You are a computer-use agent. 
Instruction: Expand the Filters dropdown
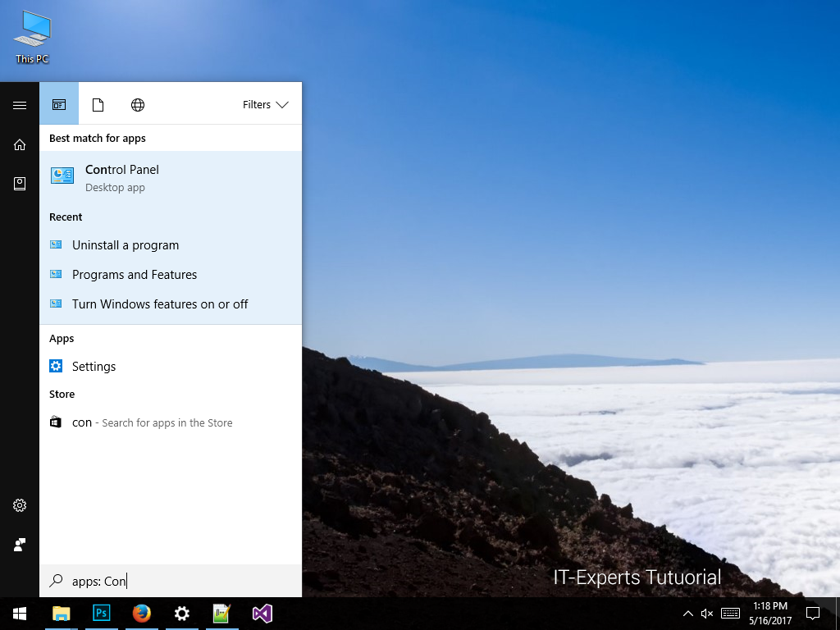point(265,104)
